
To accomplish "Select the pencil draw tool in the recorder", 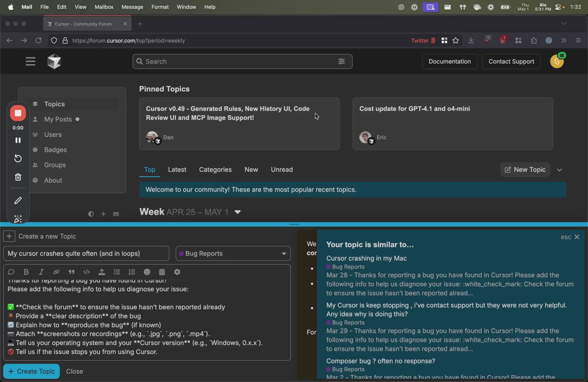I will point(18,201).
